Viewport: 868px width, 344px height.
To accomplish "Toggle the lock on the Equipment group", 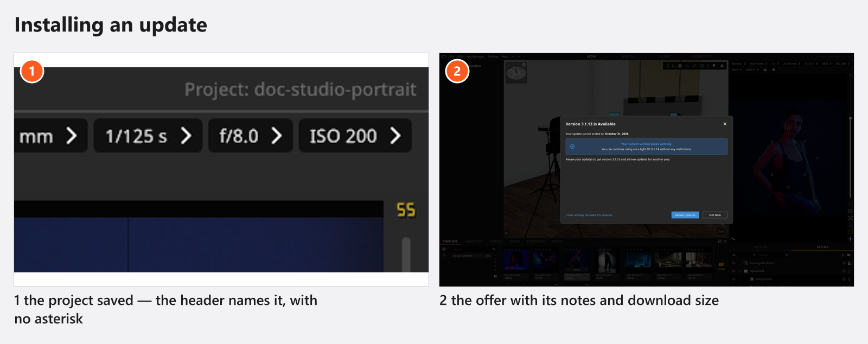I will (x=849, y=271).
